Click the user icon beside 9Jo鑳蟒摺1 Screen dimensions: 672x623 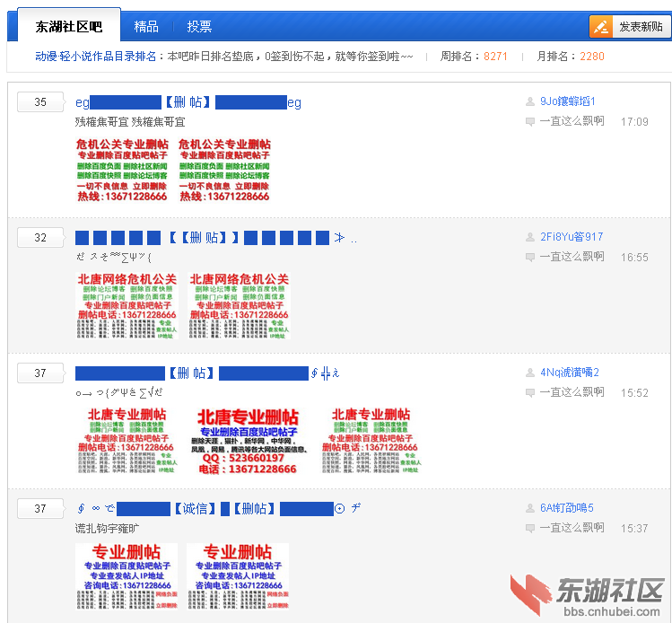tap(530, 101)
